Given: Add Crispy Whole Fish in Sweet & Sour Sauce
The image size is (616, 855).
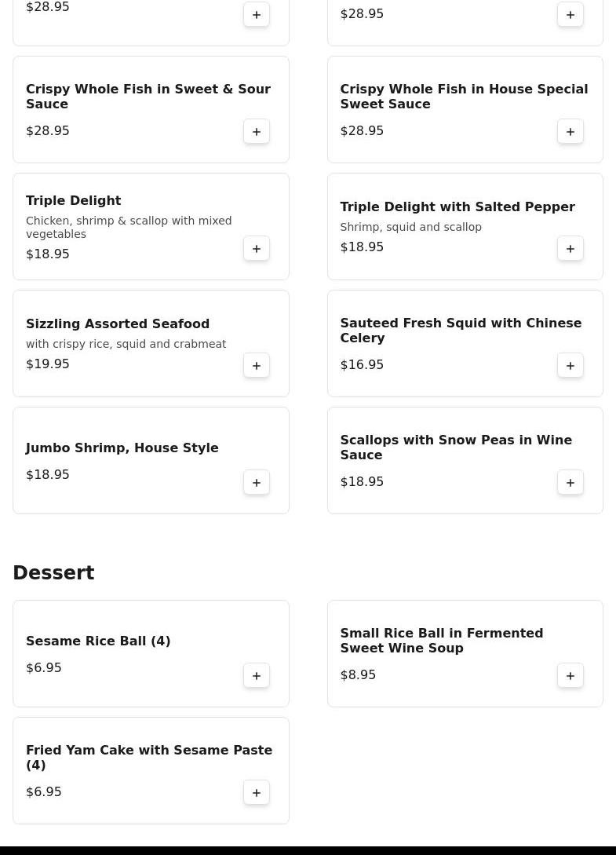Looking at the screenshot, I should (x=257, y=131).
